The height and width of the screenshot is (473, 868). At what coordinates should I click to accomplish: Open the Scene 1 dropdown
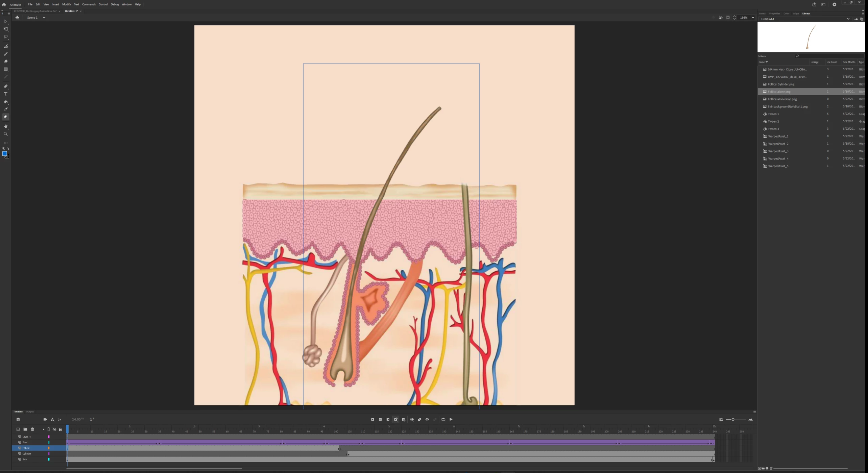pos(44,18)
